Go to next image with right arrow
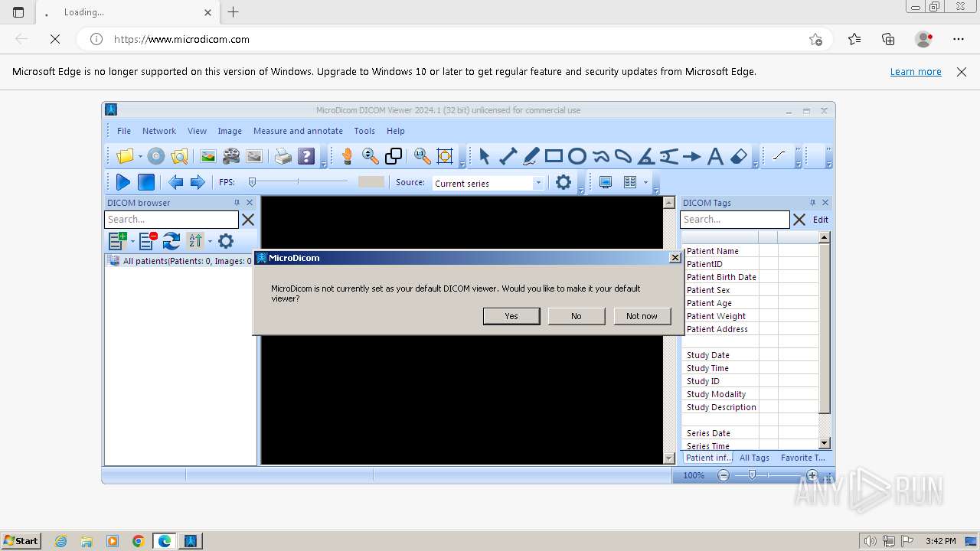The width and height of the screenshot is (980, 551). [198, 182]
